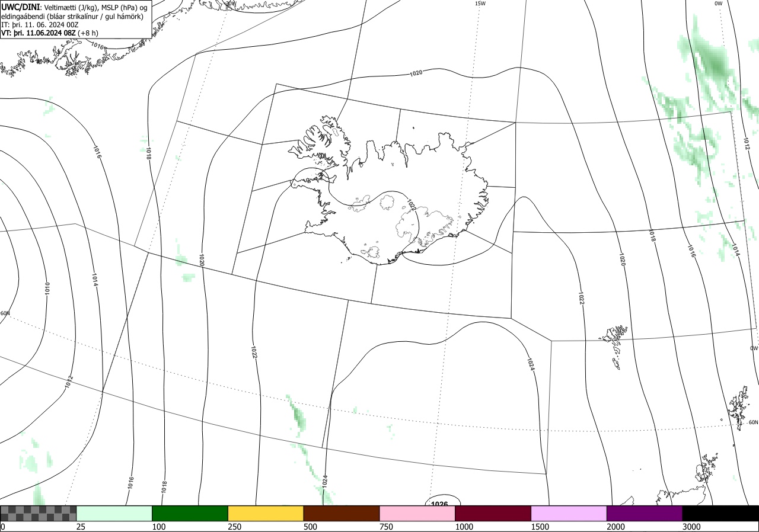759x532 pixels.
Task: Click the yellow 250–500 legend swatch
Action: pyautogui.click(x=266, y=513)
